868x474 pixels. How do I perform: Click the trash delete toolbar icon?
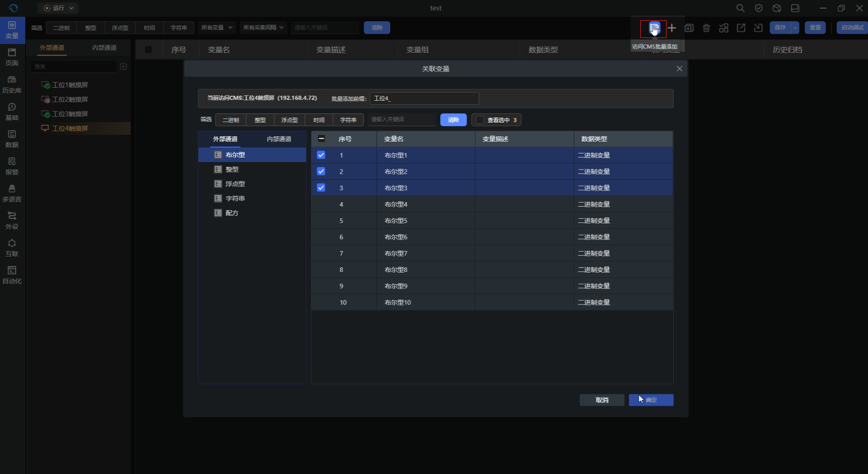[x=706, y=28]
